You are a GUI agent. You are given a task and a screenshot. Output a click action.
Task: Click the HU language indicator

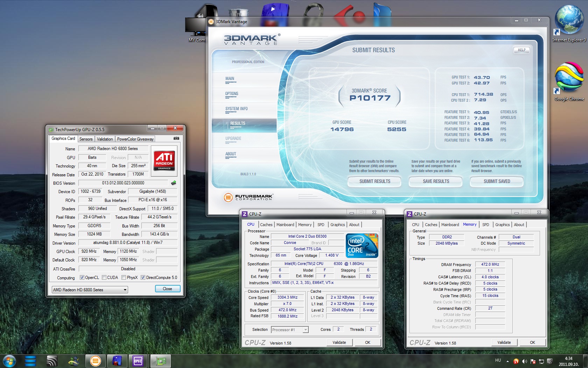coord(498,360)
